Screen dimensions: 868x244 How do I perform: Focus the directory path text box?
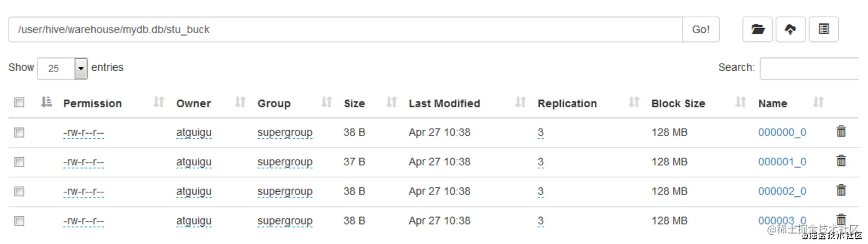click(x=344, y=29)
